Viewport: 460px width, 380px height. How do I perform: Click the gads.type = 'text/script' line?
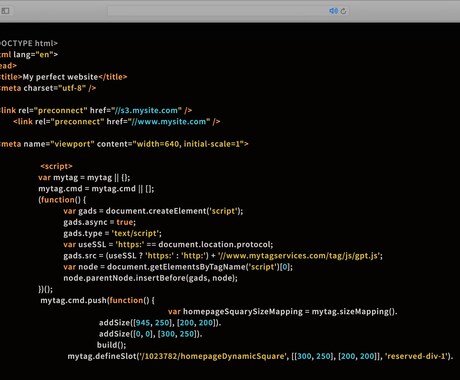pos(112,233)
